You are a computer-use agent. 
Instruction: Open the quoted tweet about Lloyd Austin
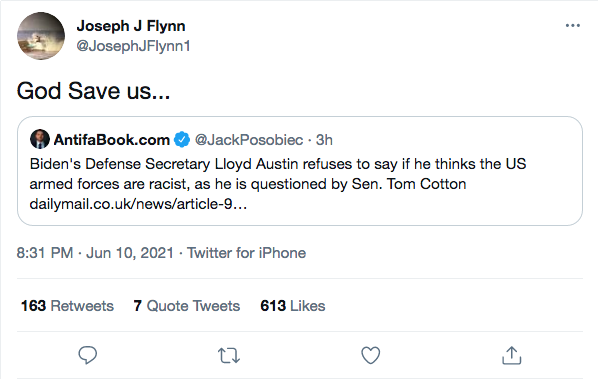pyautogui.click(x=300, y=171)
